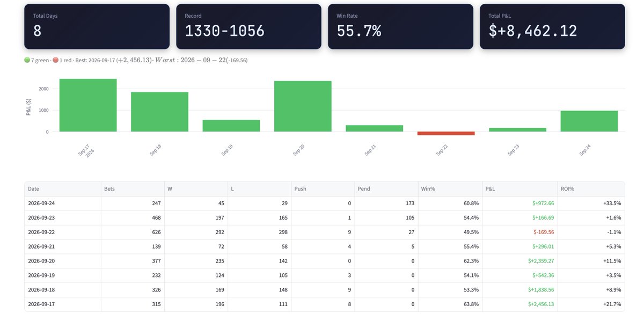
Task: Click the +11.5% ROI cell
Action: (x=591, y=261)
